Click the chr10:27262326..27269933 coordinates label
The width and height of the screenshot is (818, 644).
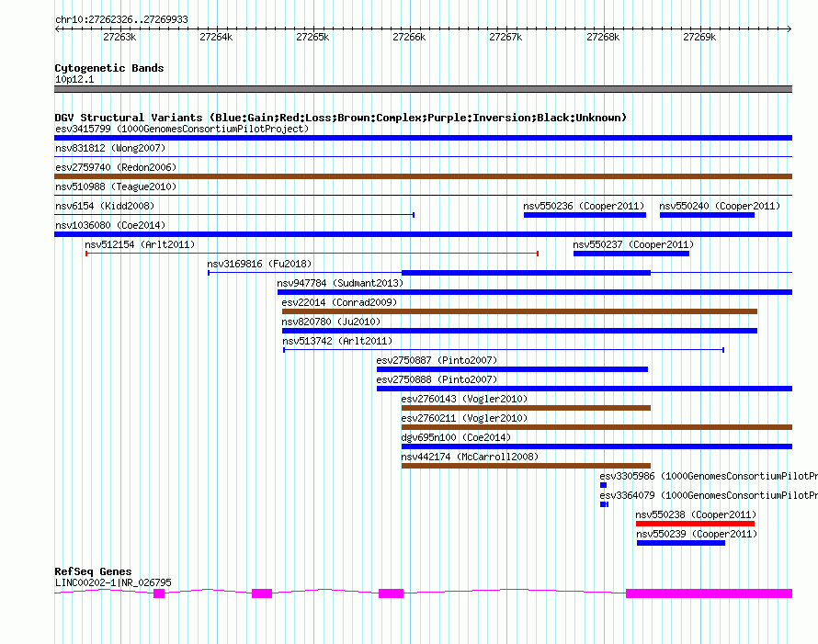pyautogui.click(x=121, y=19)
